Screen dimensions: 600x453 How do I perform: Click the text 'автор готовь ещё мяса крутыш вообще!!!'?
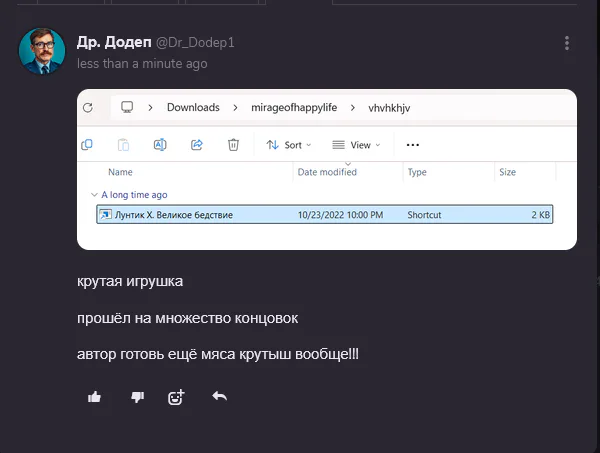(218, 354)
